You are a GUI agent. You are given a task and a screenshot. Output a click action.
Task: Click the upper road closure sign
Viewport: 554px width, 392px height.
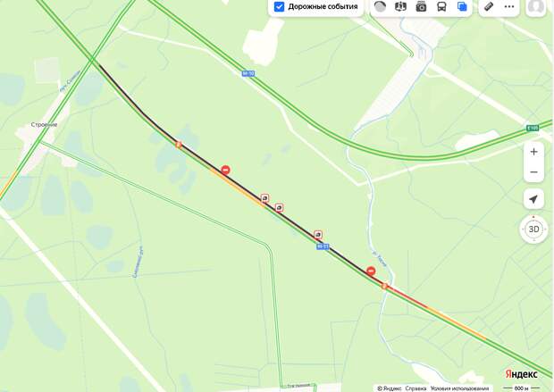(225, 170)
